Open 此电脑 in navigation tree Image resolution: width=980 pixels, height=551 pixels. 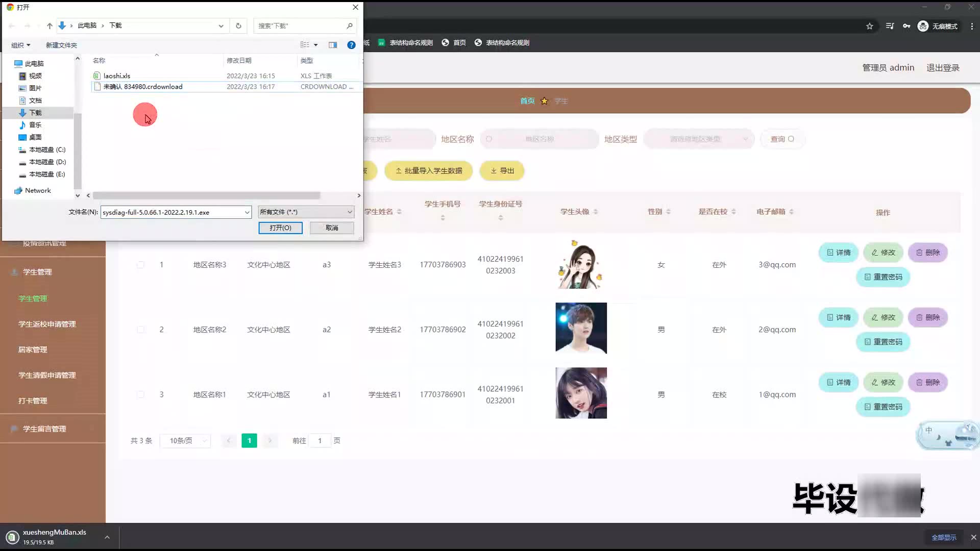click(34, 63)
